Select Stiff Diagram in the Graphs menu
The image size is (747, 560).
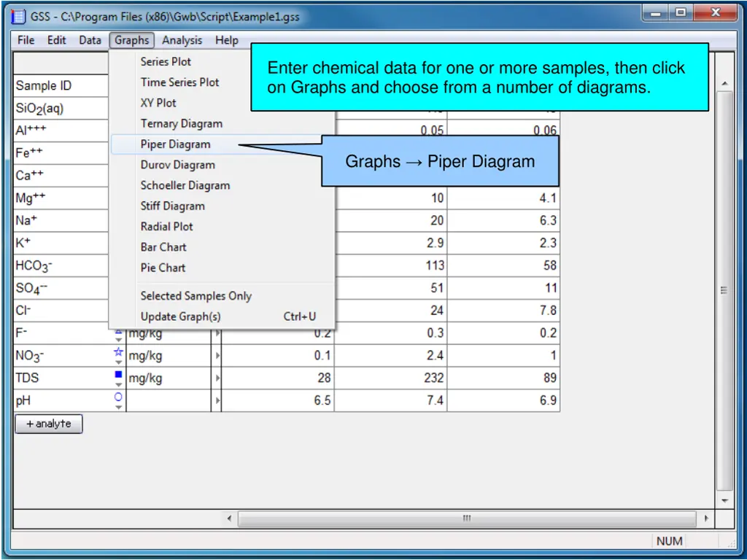click(x=172, y=206)
